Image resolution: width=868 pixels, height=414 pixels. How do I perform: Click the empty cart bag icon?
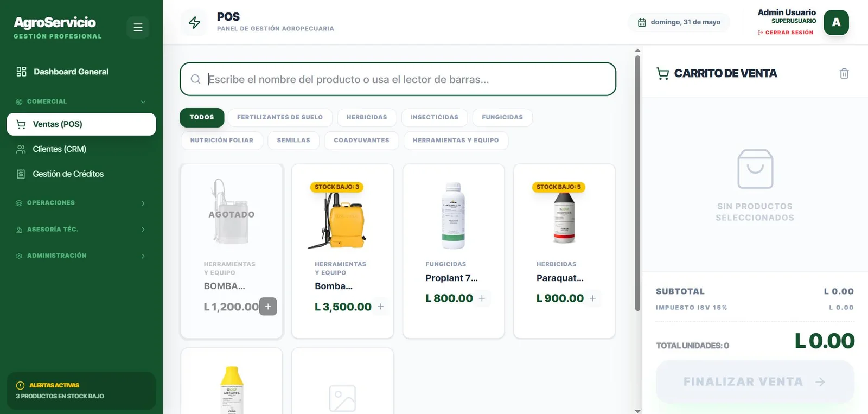(755, 169)
